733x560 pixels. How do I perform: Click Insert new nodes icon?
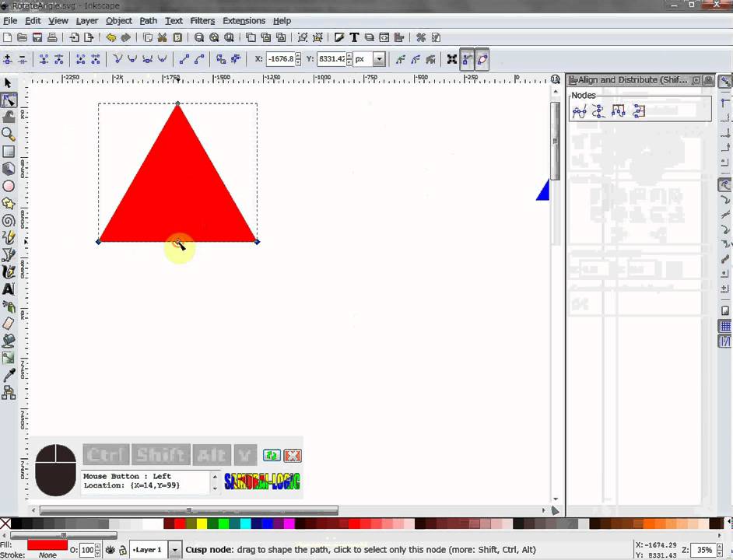[x=8, y=59]
